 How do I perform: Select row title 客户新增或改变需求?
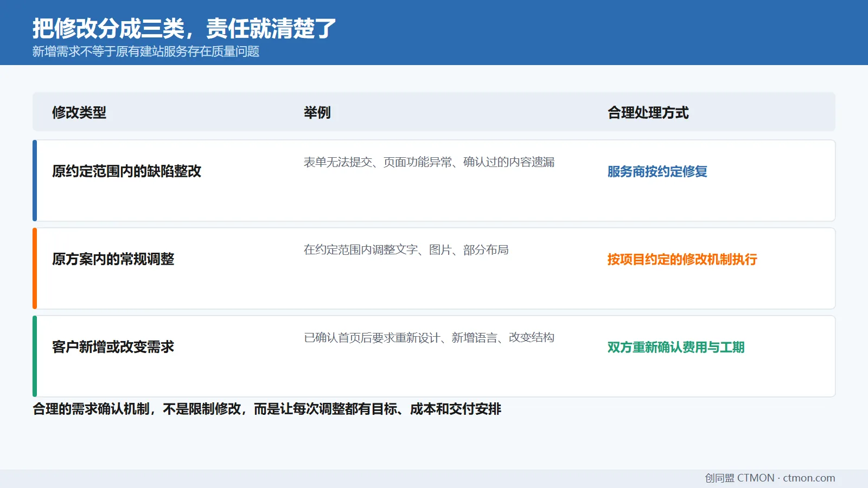click(113, 347)
